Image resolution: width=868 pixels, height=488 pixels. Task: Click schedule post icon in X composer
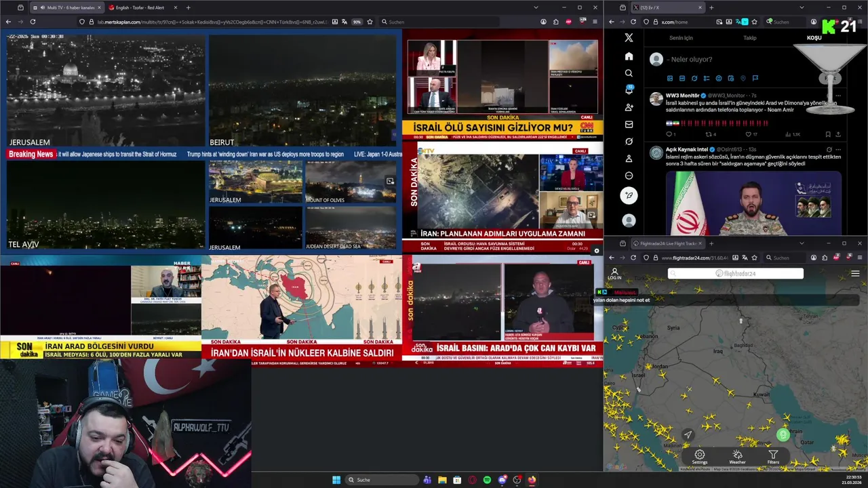(730, 79)
